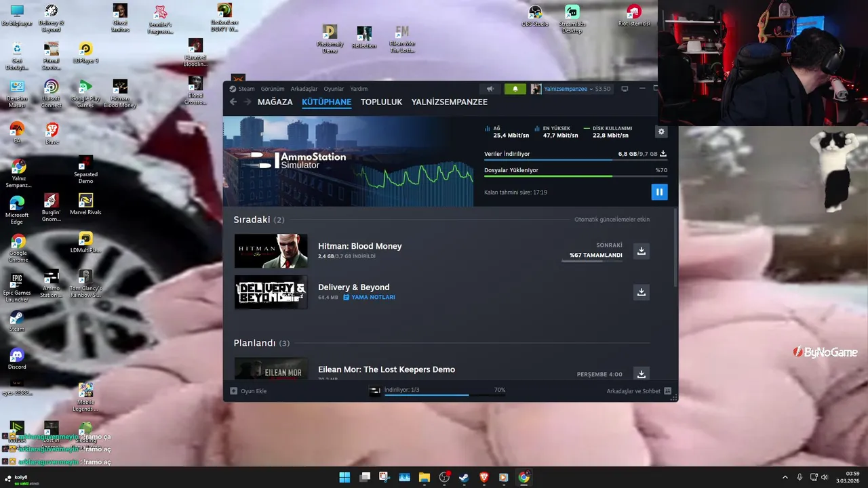Select Separated Demo desktop icon
The width and height of the screenshot is (868, 488).
pyautogui.click(x=85, y=170)
